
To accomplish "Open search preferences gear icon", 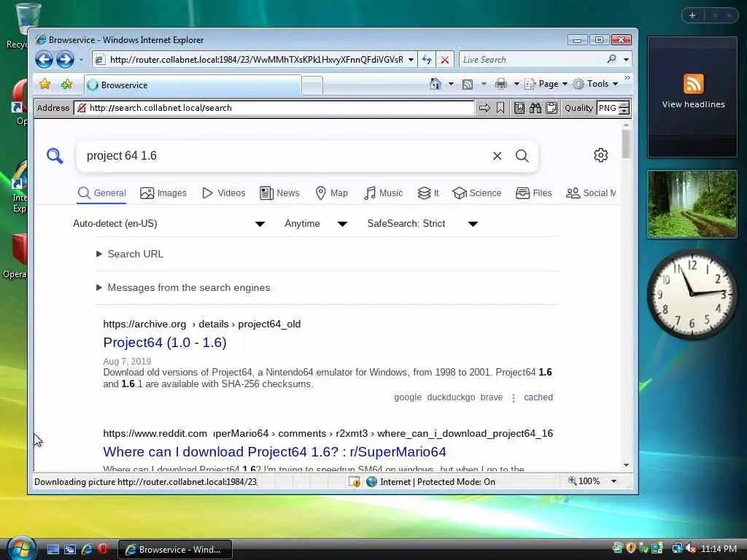I will (601, 155).
